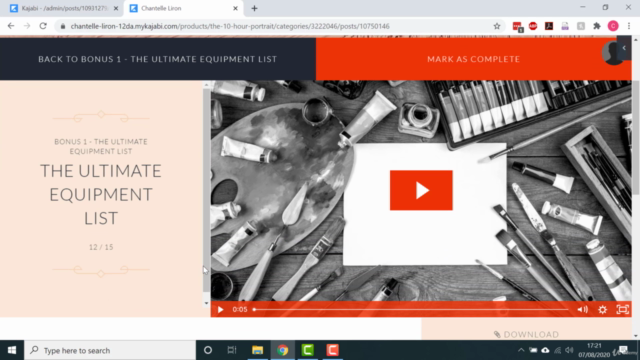Image resolution: width=640 pixels, height=360 pixels.
Task: Open File Explorer from taskbar
Action: click(257, 350)
